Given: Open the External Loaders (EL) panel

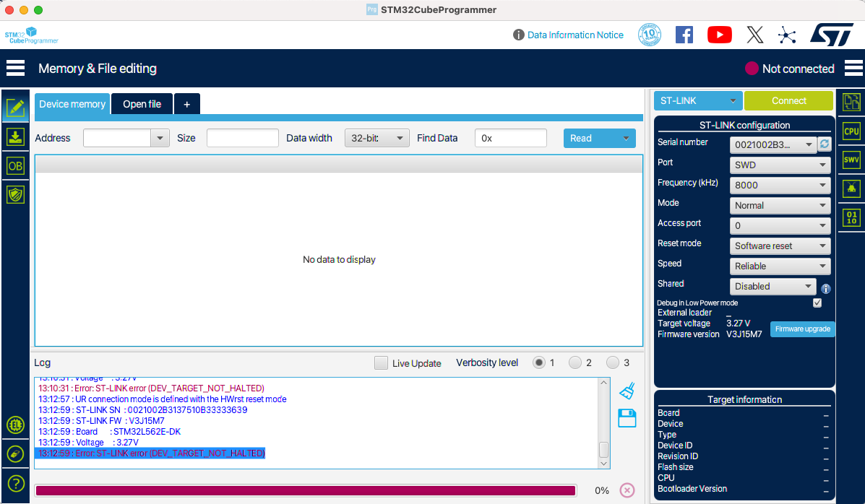Looking at the screenshot, I should click(15, 425).
